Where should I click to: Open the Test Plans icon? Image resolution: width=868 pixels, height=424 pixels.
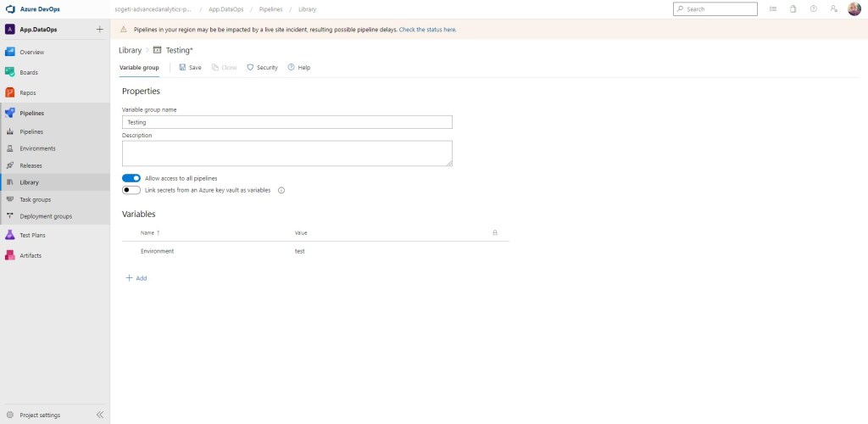(10, 235)
